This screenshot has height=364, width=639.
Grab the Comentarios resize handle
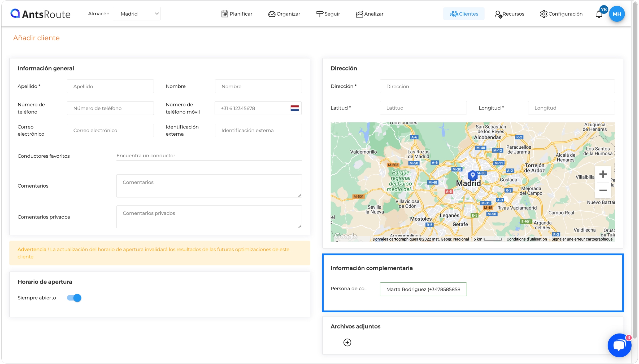(x=299, y=195)
